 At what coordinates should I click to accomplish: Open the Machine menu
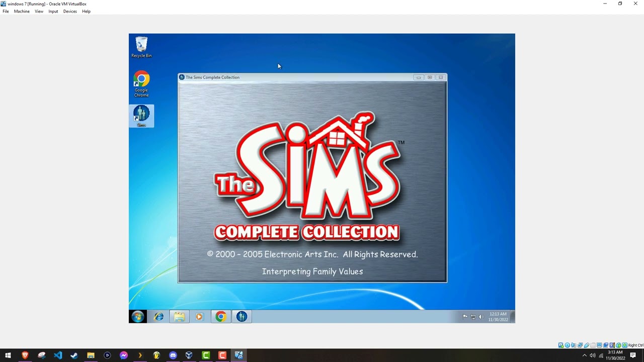[x=22, y=11]
